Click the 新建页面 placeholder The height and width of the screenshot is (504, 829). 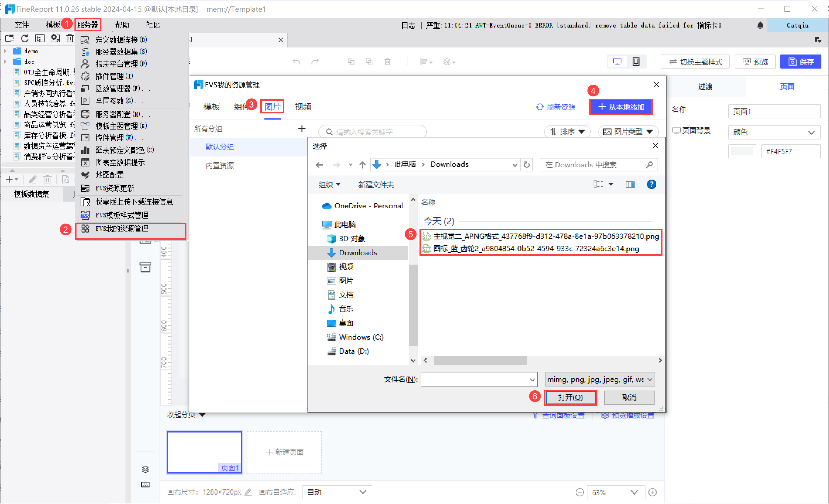pyautogui.click(x=284, y=452)
